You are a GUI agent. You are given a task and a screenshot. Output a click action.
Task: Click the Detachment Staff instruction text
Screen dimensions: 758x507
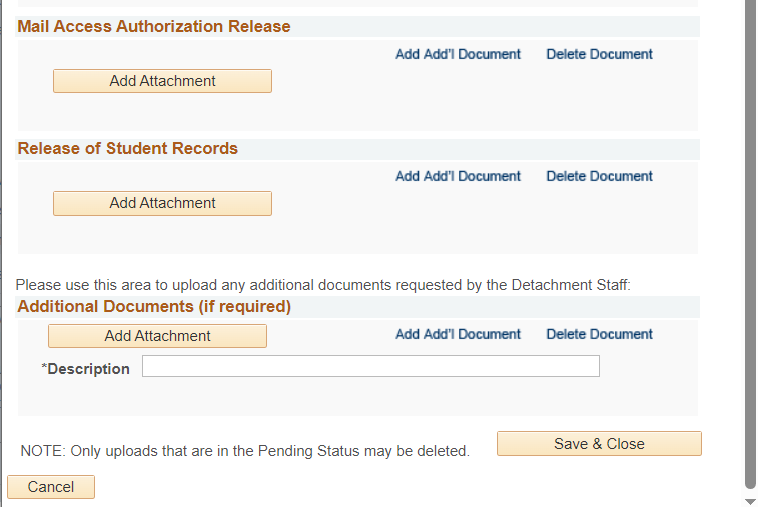(323, 285)
